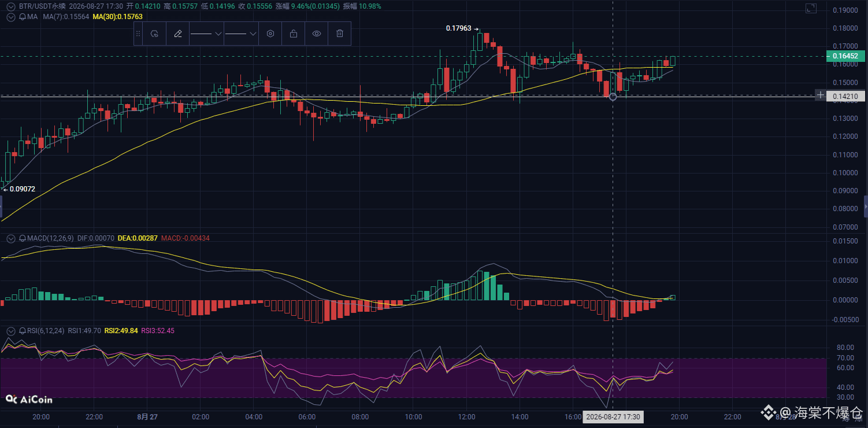The height and width of the screenshot is (428, 868).
Task: Click the left edge panel expander tab
Action: click(1, 206)
